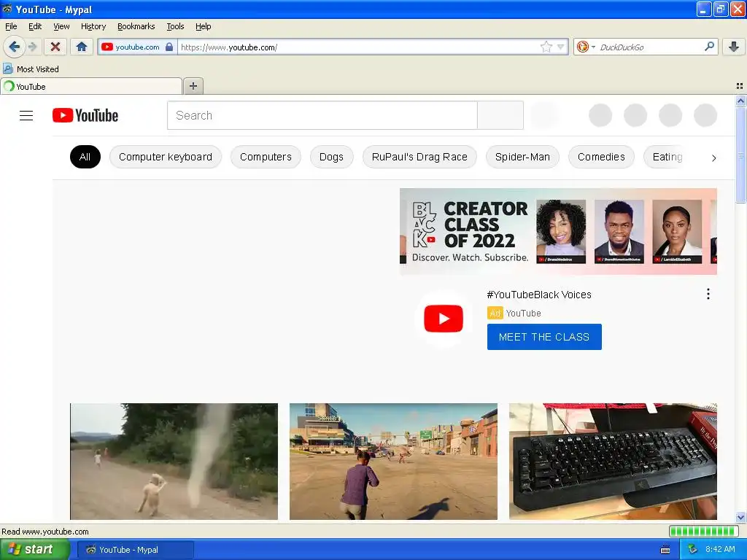Open the black keyboard video thumbnail

pos(613,462)
